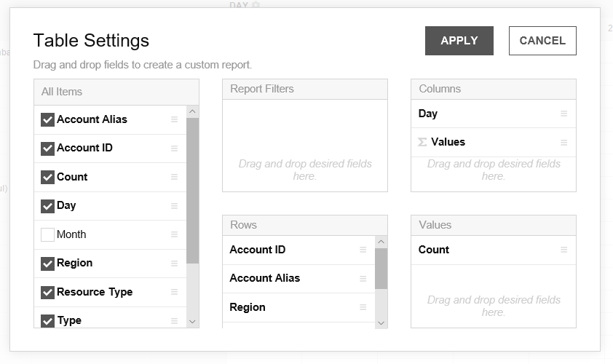Apply the table settings
613x364 pixels.
click(x=459, y=41)
